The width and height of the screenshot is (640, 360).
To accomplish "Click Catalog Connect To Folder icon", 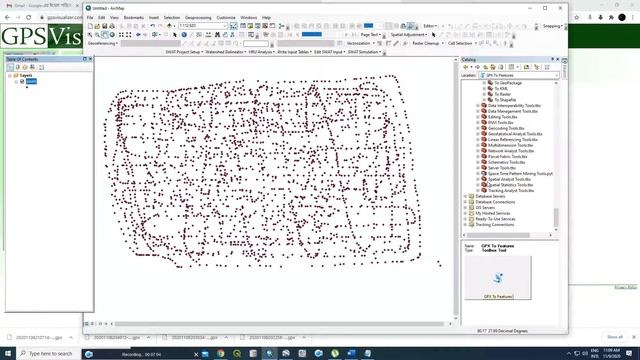I will tap(527, 67).
